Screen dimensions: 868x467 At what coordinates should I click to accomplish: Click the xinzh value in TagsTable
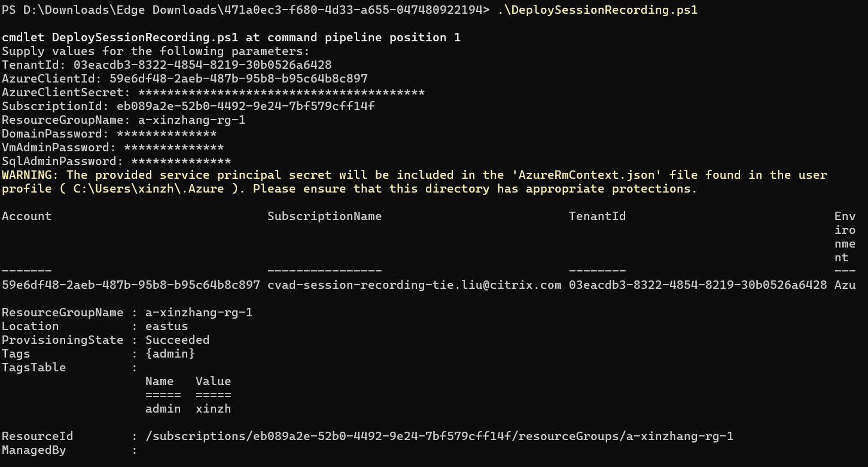[213, 408]
